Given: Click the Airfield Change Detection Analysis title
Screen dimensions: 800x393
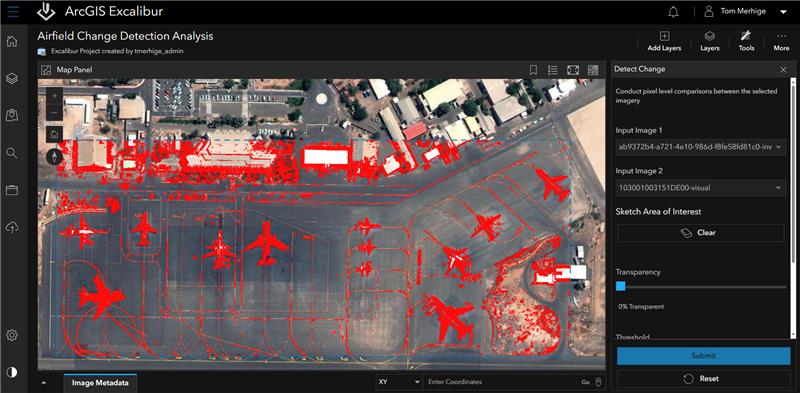Looking at the screenshot, I should tap(126, 36).
